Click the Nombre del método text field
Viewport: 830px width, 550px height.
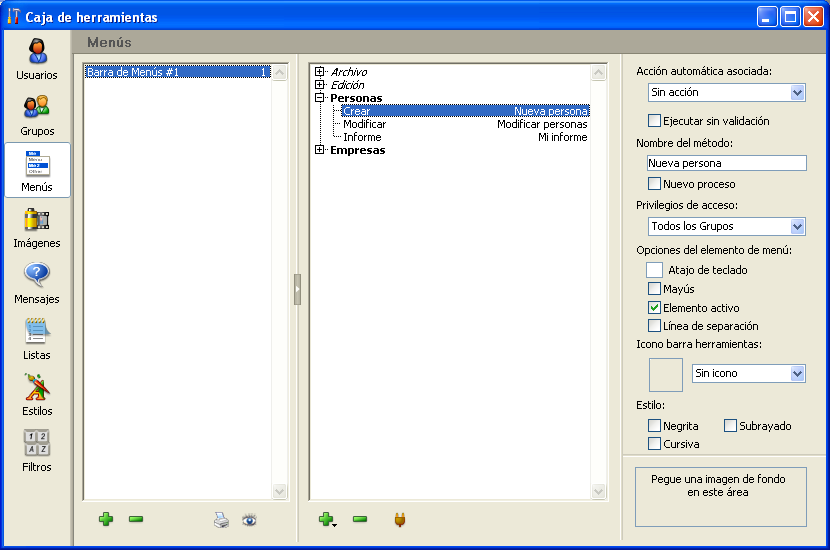726,163
